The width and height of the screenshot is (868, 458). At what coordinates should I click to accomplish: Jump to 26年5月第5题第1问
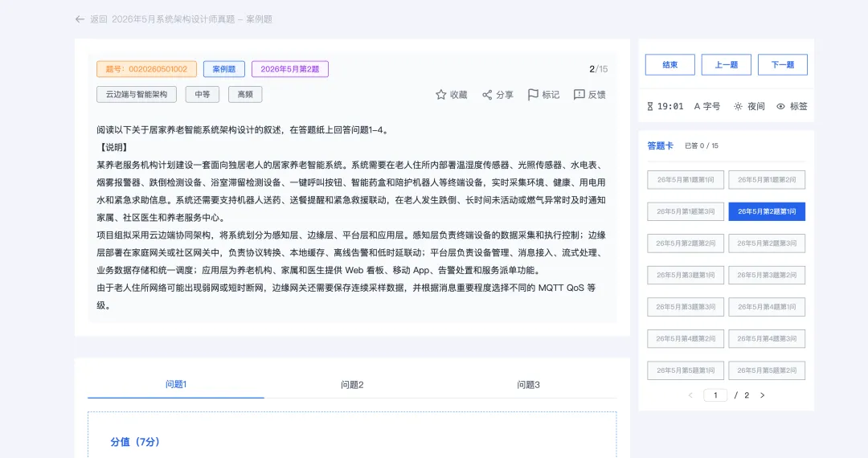point(686,370)
